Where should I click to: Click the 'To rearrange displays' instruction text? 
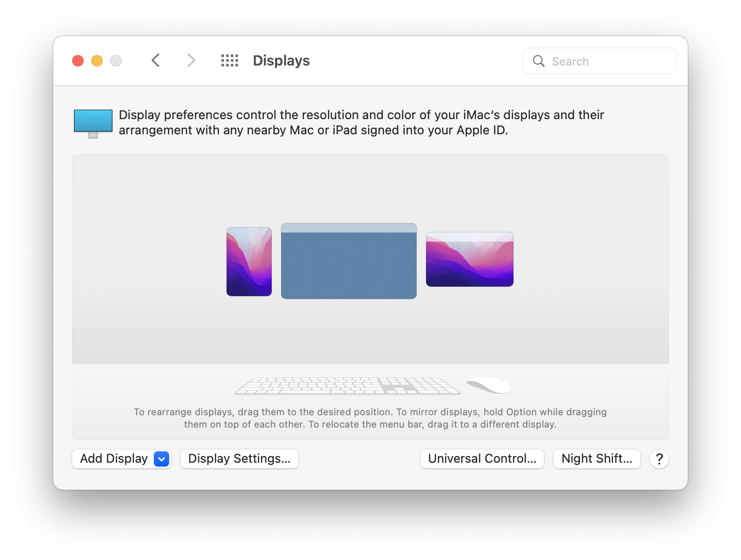[370, 418]
